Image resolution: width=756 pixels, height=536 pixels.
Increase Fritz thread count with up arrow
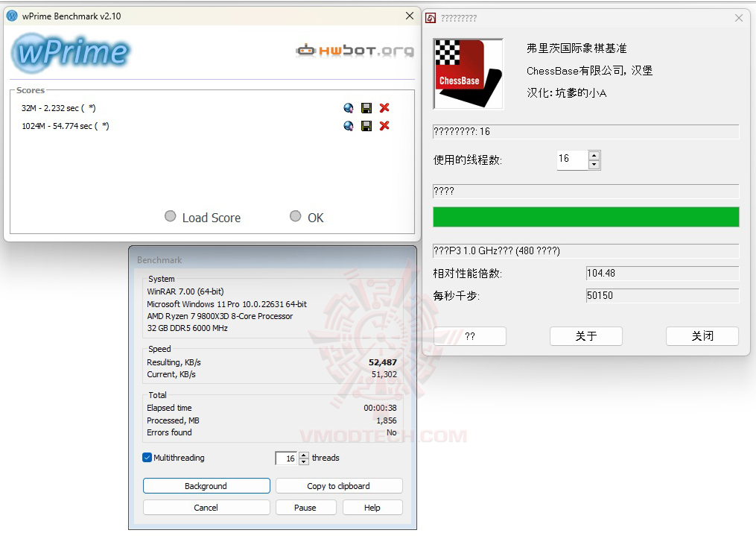click(x=594, y=155)
